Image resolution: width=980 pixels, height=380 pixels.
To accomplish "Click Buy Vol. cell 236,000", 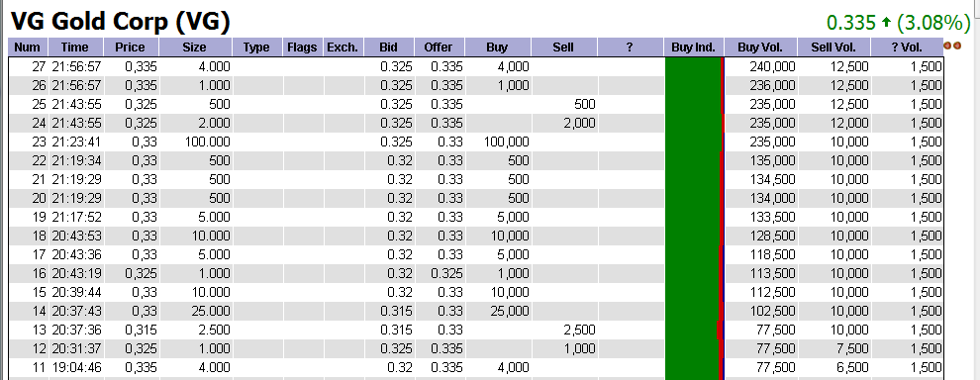I will (x=772, y=86).
